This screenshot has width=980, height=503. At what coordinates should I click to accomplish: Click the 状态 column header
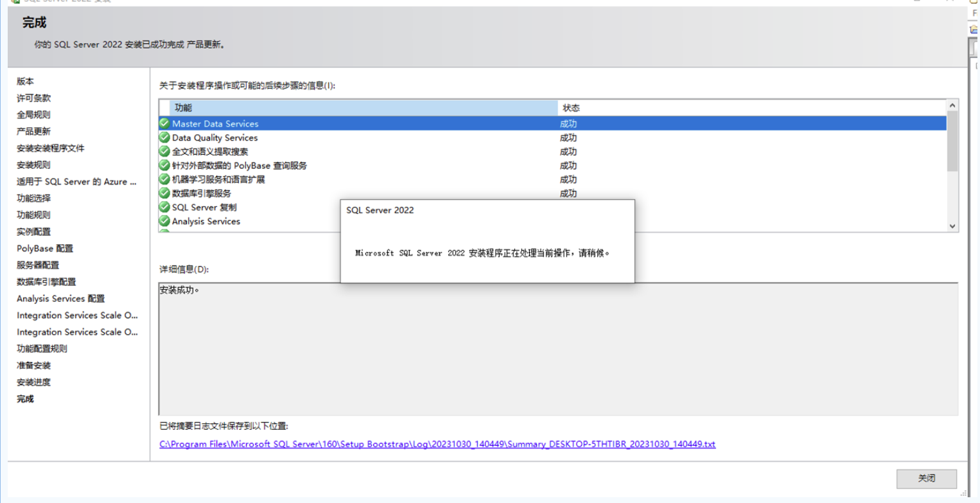click(x=752, y=108)
